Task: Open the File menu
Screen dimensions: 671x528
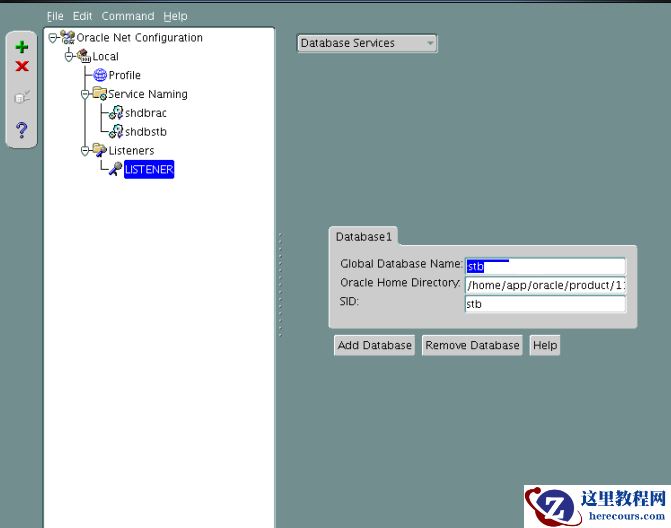Action: (55, 16)
